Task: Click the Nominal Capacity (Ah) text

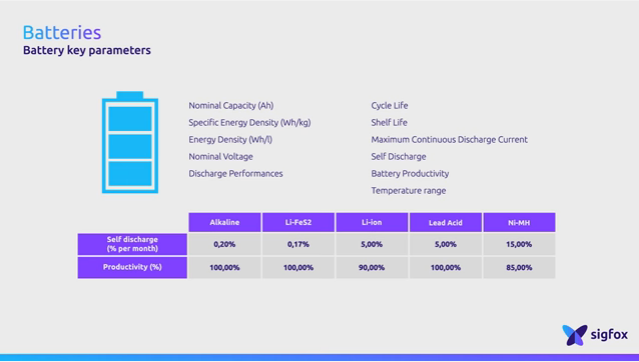Action: pyautogui.click(x=231, y=106)
